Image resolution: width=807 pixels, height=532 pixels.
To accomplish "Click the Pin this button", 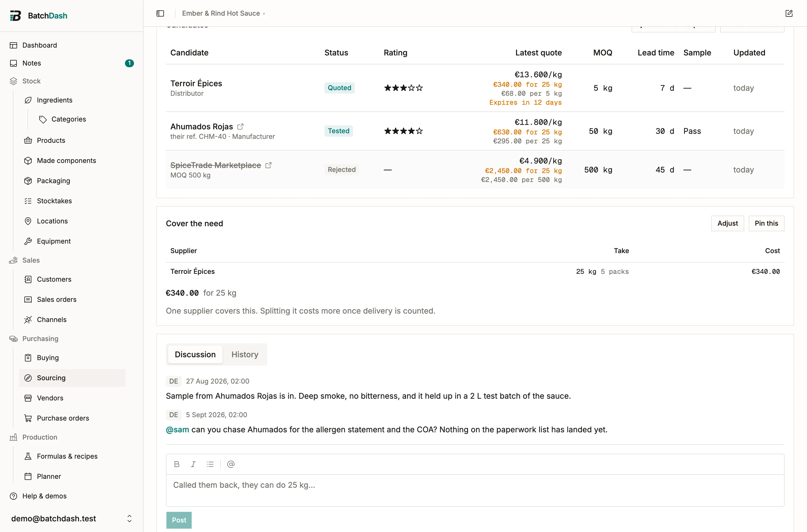I will pyautogui.click(x=766, y=223).
